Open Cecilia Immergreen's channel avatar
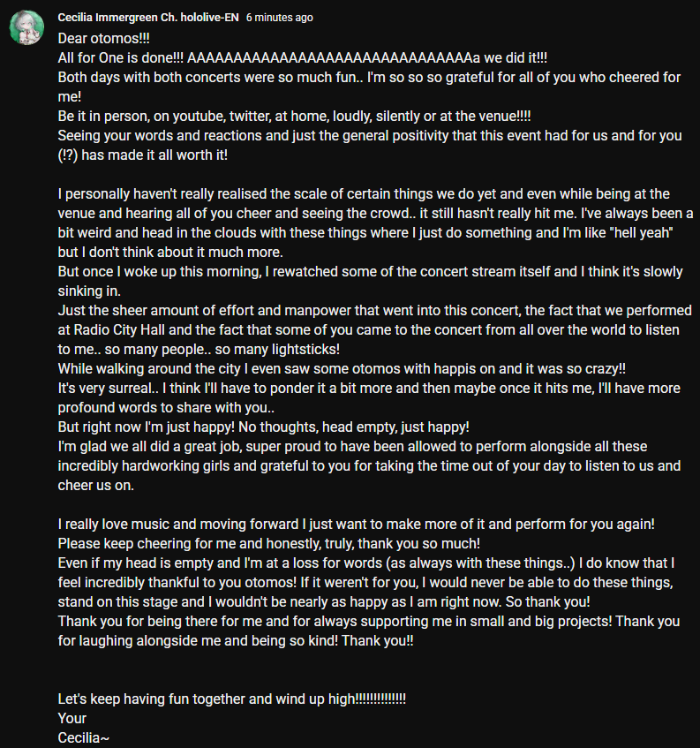The width and height of the screenshot is (700, 748). click(26, 27)
